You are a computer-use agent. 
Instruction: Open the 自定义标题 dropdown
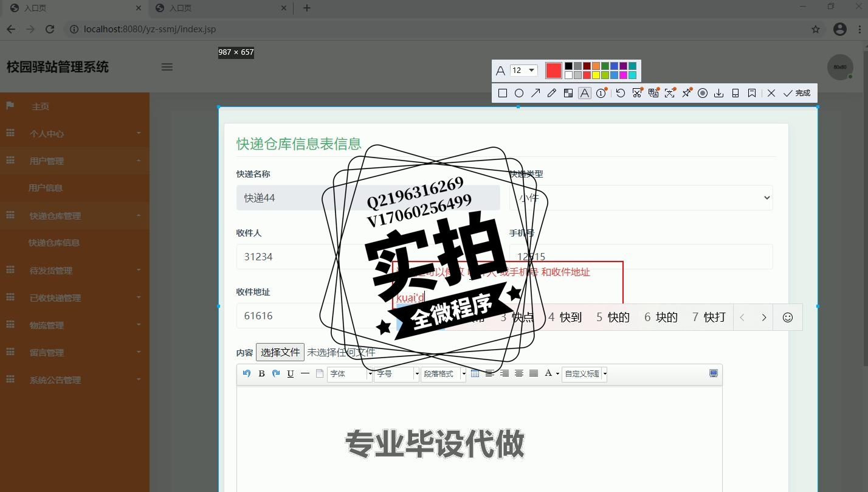coord(585,373)
